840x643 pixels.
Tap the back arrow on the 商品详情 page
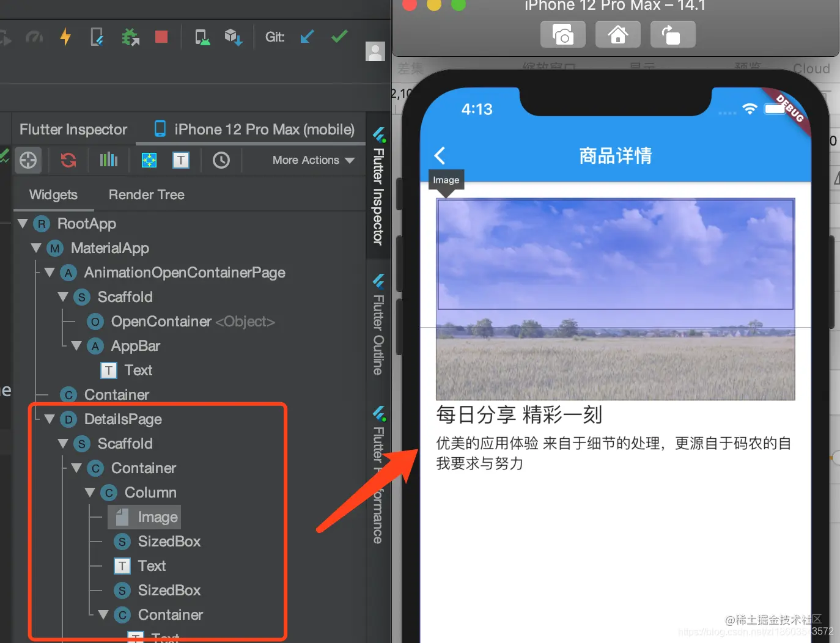tap(440, 155)
